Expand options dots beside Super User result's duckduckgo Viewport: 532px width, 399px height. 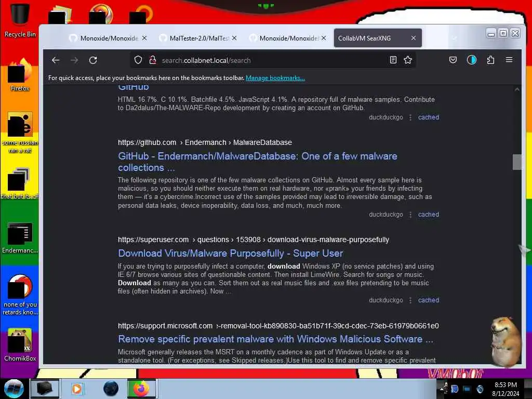click(x=410, y=300)
